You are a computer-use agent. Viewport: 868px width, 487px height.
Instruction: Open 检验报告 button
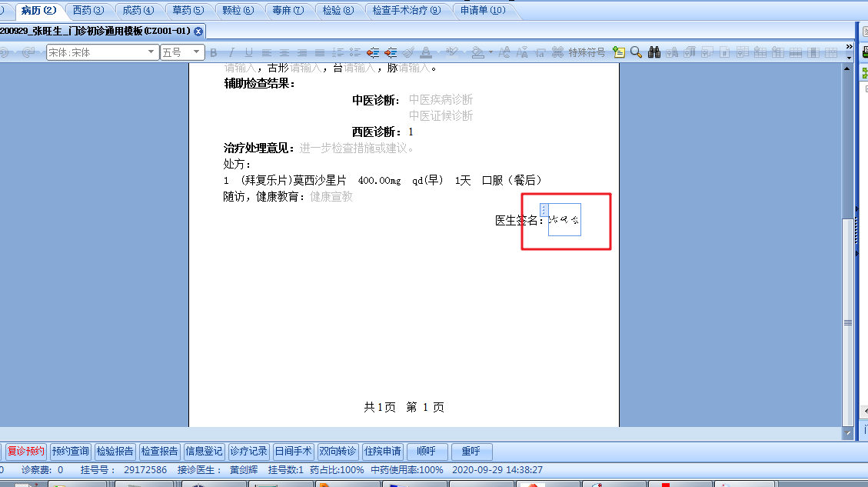pos(115,452)
